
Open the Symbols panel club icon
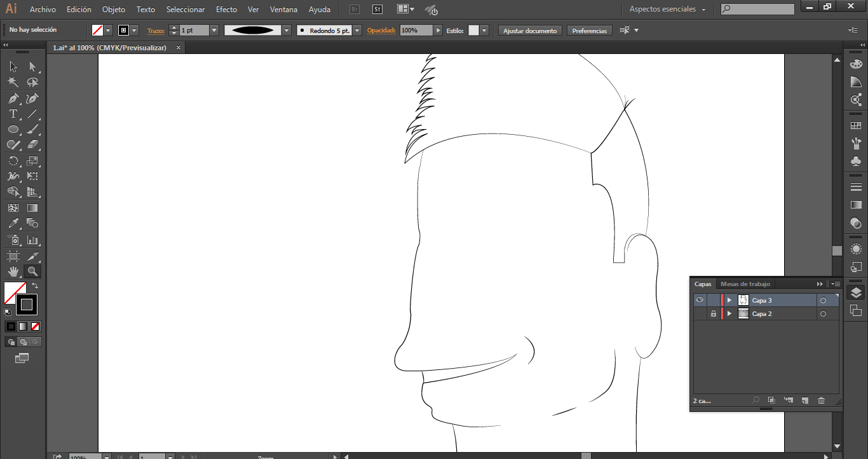[x=856, y=161]
